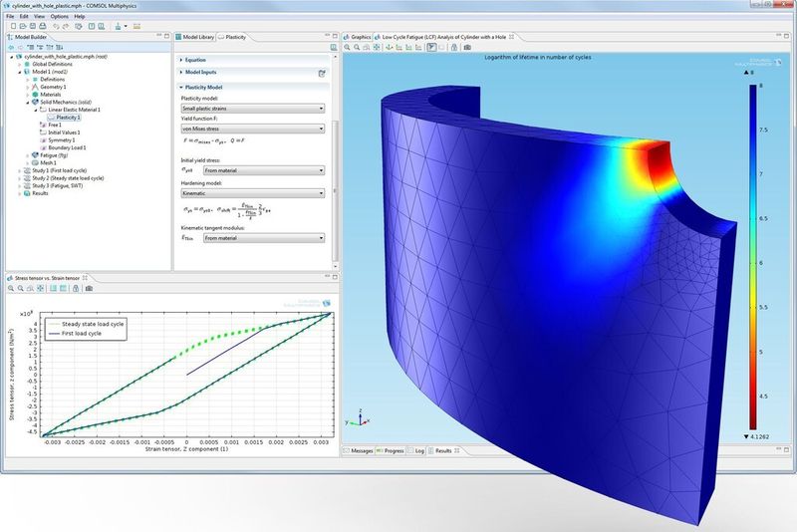Viewport: 797px width, 532px height.
Task: Toggle y-axis log scale in stress-strain plot
Action: [x=63, y=289]
